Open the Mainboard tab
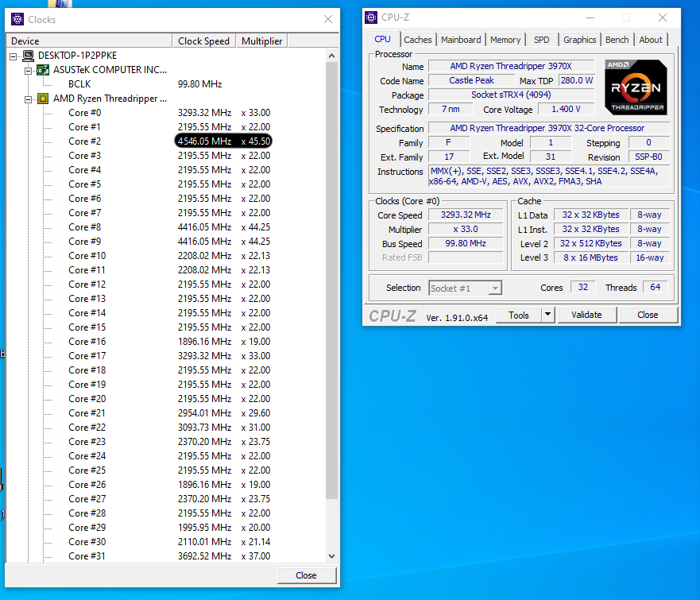This screenshot has height=600, width=700. (x=461, y=40)
